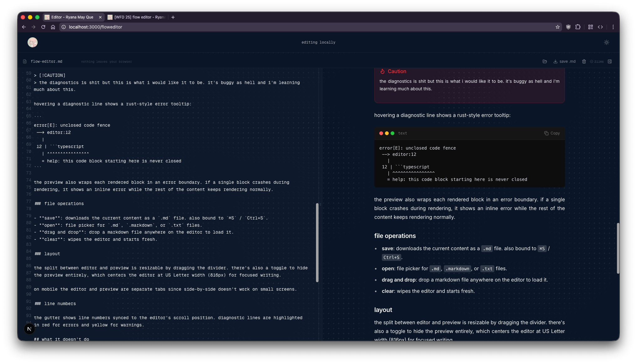Click the code brackets devtools extension icon
The width and height of the screenshot is (637, 364).
pyautogui.click(x=600, y=27)
